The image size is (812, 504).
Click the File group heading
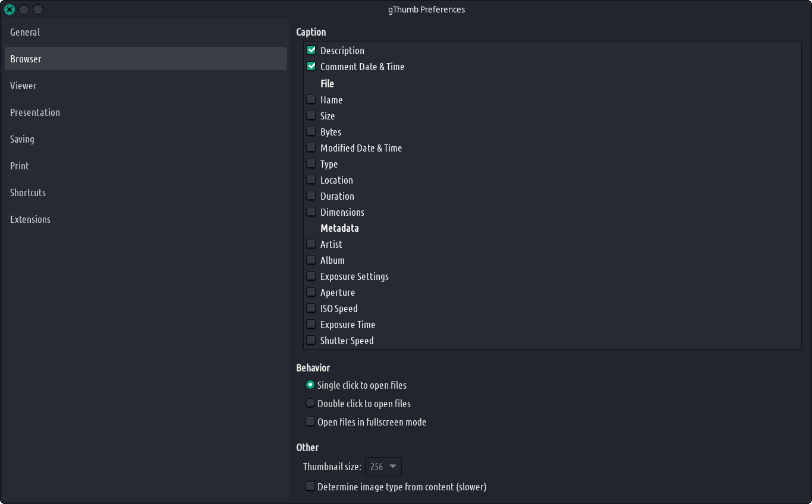pos(327,84)
